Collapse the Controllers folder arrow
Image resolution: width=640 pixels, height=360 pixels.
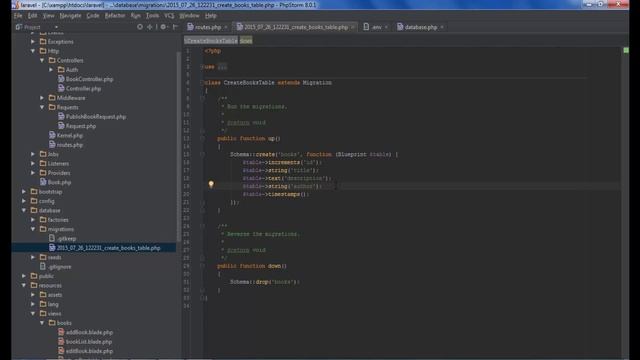pos(42,60)
